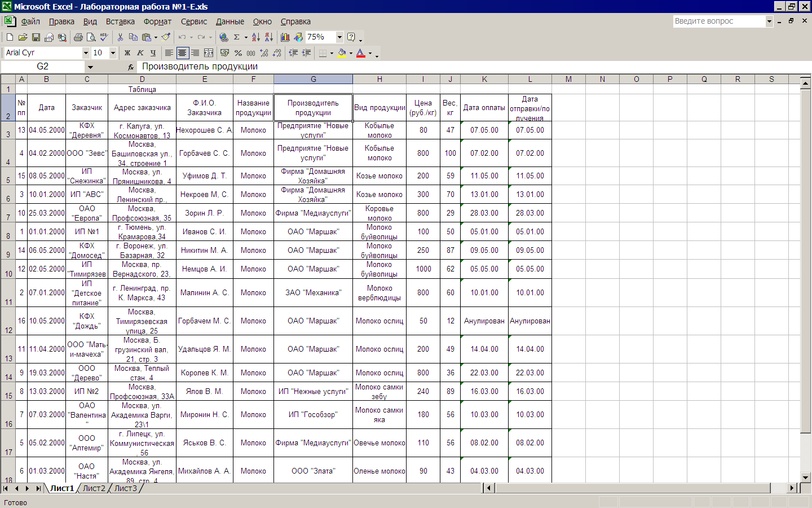Save the workbook with floppy disk icon

pyautogui.click(x=36, y=37)
